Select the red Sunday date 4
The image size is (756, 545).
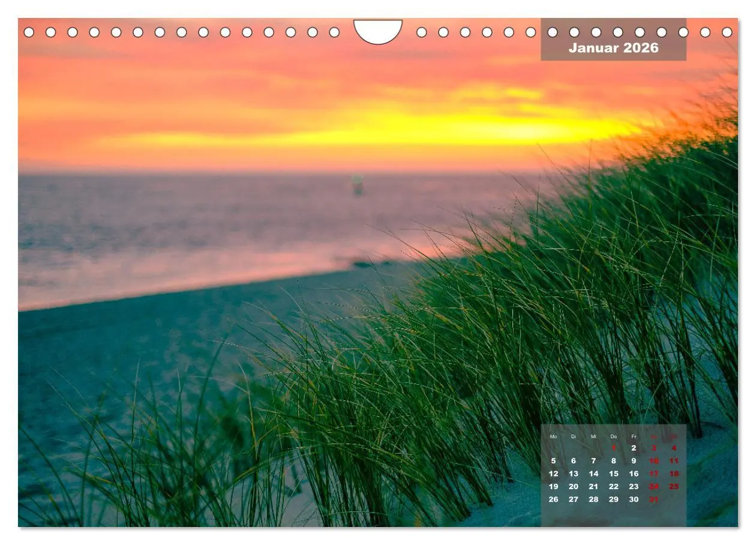click(674, 448)
